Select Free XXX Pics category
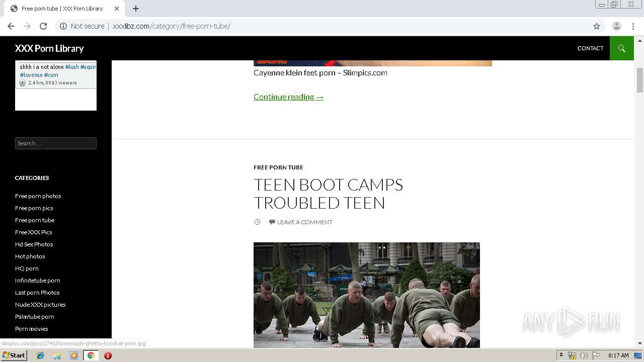 [33, 232]
